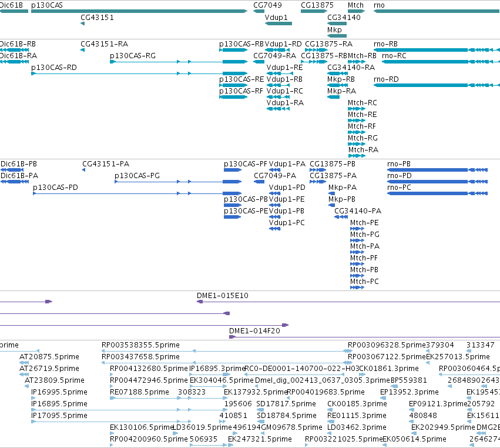
Task: Select EST RP004200960.5prime
Action: [x=149, y=439]
